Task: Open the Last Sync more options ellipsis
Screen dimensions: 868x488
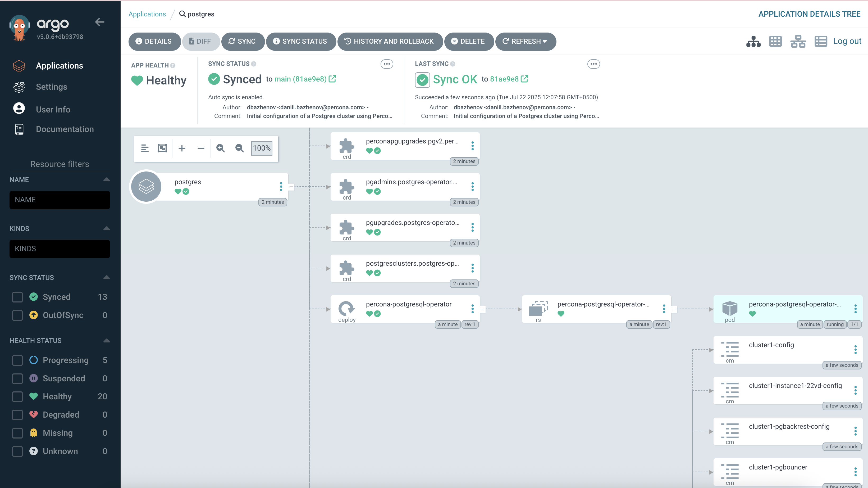Action: [593, 64]
